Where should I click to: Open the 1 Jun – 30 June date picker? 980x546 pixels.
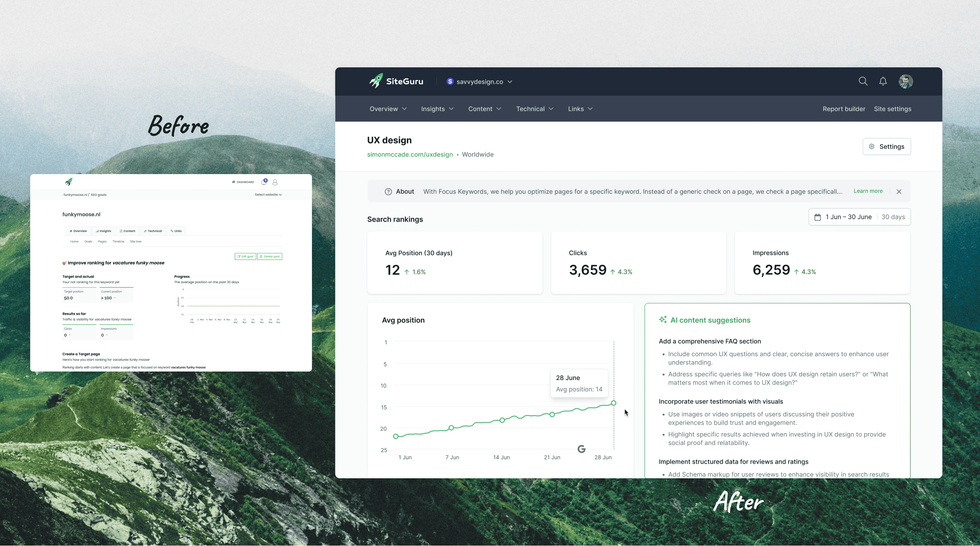click(848, 217)
